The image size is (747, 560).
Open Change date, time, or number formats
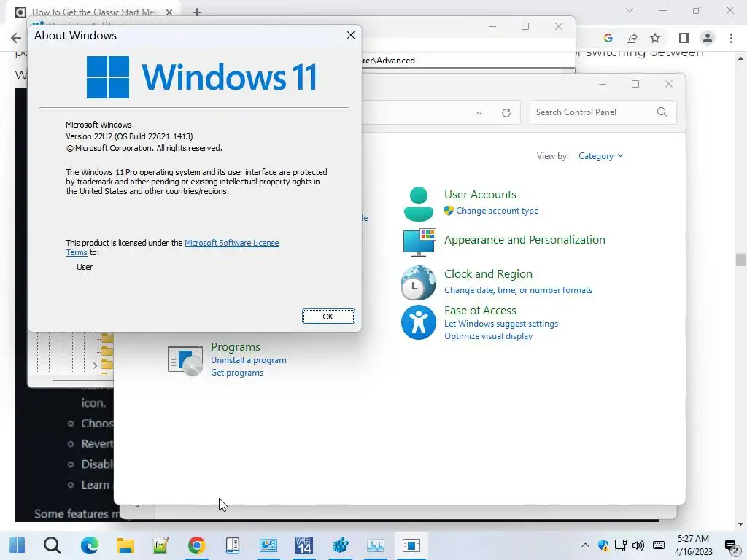click(x=519, y=290)
